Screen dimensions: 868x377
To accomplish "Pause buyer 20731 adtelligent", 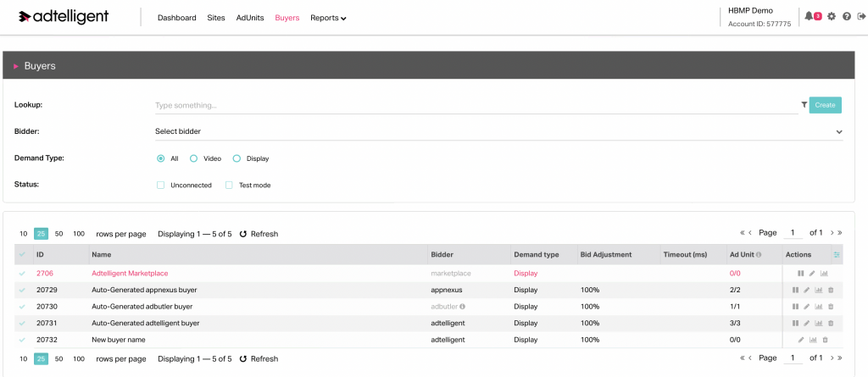I will click(795, 324).
